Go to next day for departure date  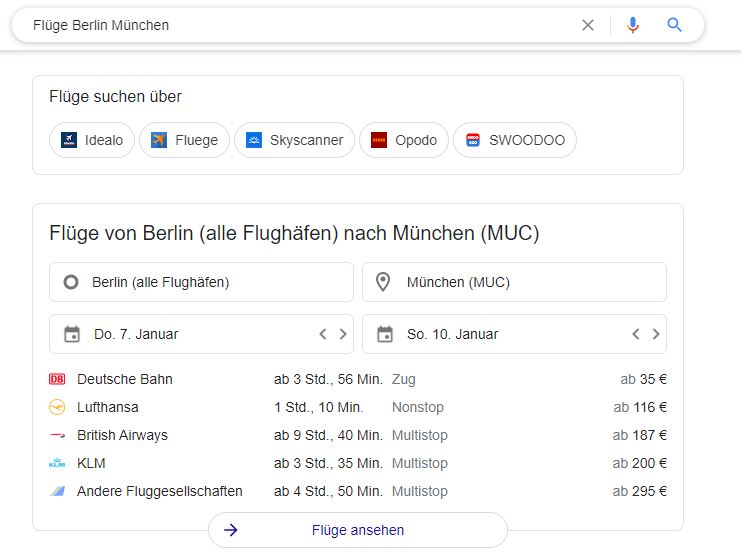pyautogui.click(x=343, y=334)
